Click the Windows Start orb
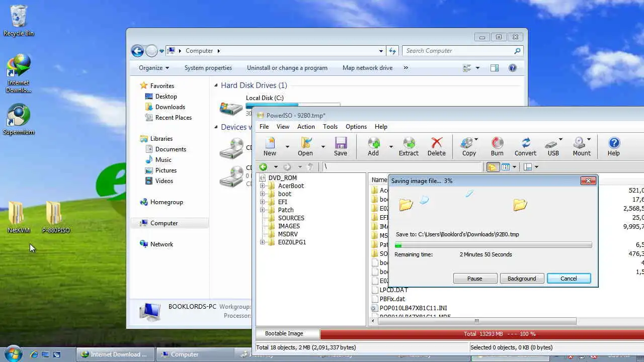 pyautogui.click(x=13, y=353)
